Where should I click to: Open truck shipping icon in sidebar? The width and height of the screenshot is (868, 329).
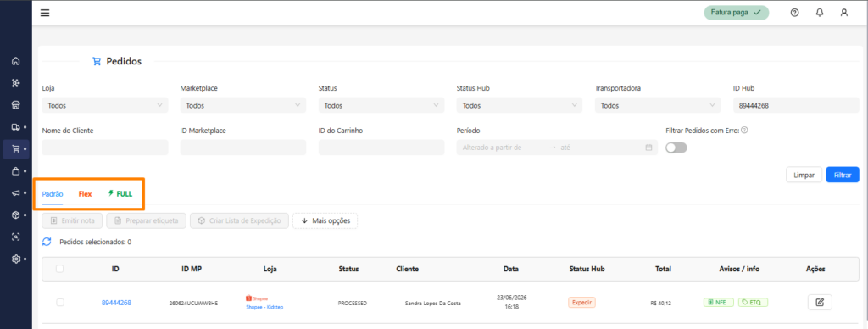15,127
